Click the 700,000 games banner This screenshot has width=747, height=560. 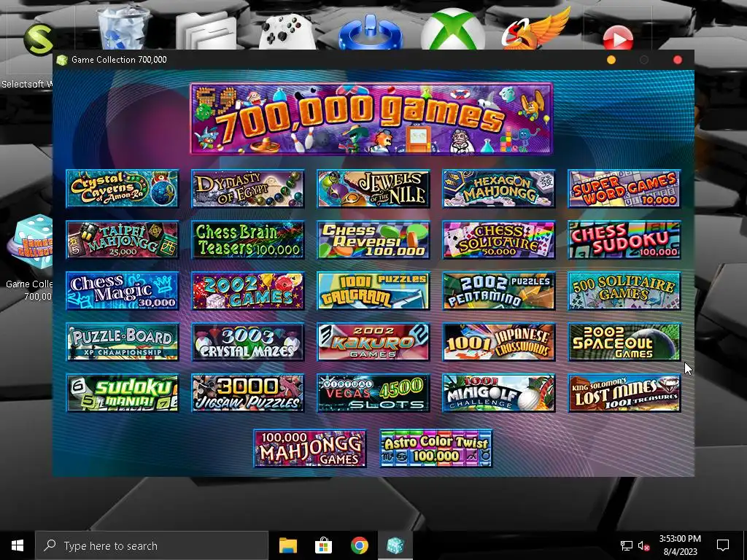click(371, 119)
